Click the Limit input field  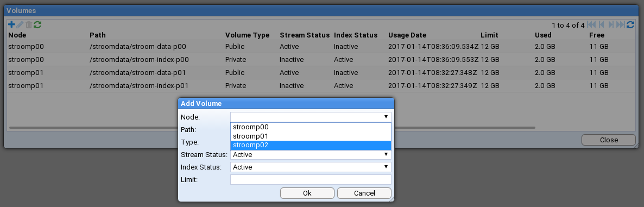pos(311,179)
